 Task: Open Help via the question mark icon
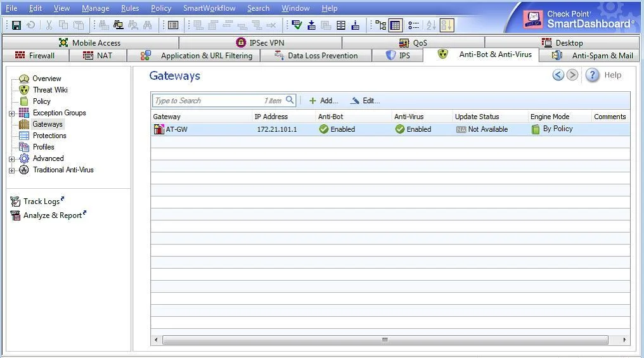point(592,75)
